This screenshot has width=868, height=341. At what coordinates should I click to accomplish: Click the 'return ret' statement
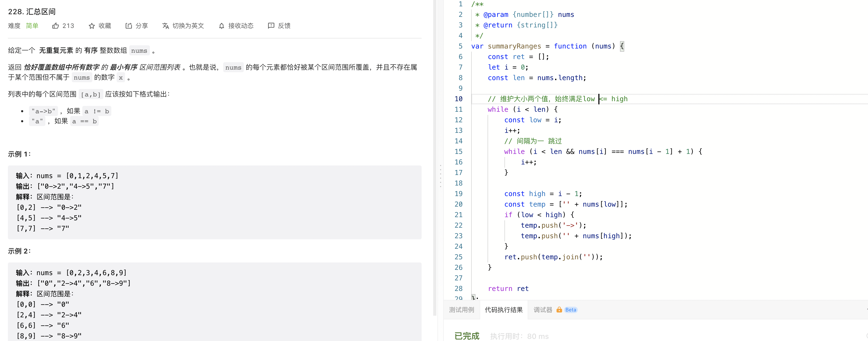pos(508,289)
